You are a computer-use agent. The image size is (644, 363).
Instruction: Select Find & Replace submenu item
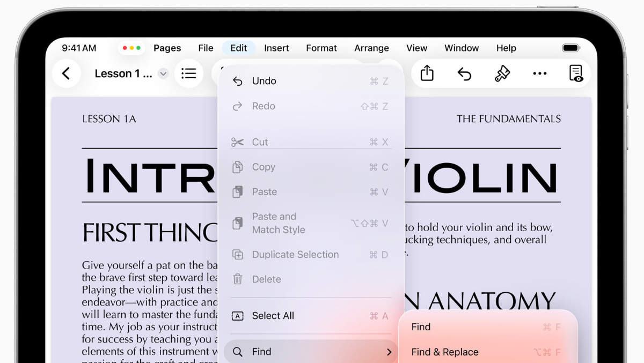(x=444, y=352)
